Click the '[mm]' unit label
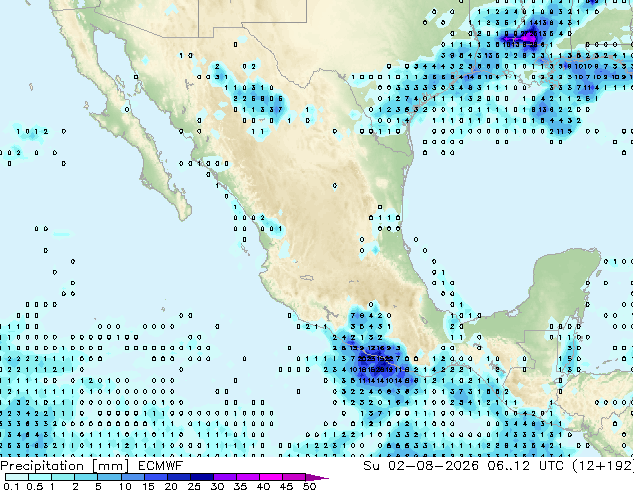634x490 pixels. coord(111,466)
